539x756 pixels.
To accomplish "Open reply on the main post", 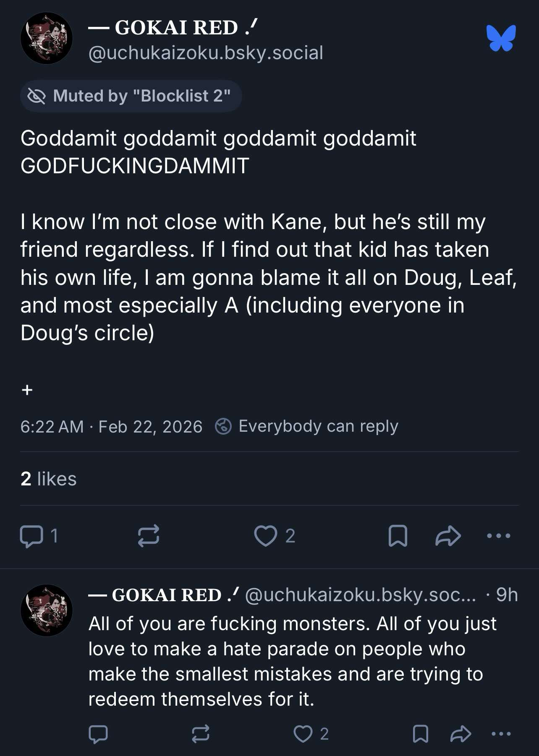I will pos(32,536).
